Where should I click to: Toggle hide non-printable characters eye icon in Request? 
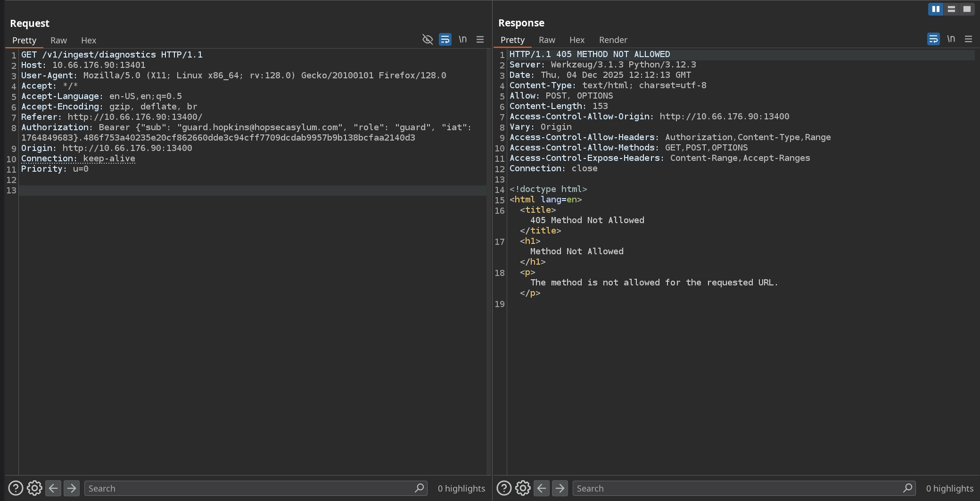(428, 40)
